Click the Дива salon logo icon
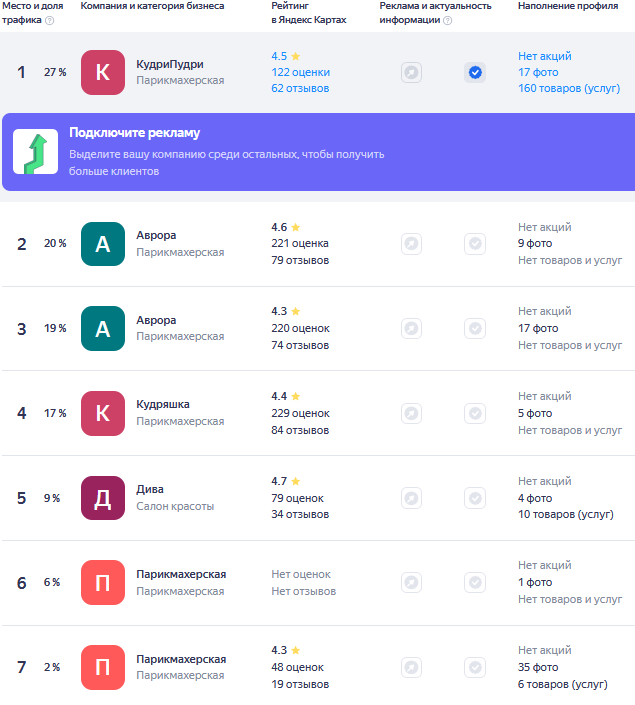Viewport: 635px width, 705px height. tap(103, 498)
